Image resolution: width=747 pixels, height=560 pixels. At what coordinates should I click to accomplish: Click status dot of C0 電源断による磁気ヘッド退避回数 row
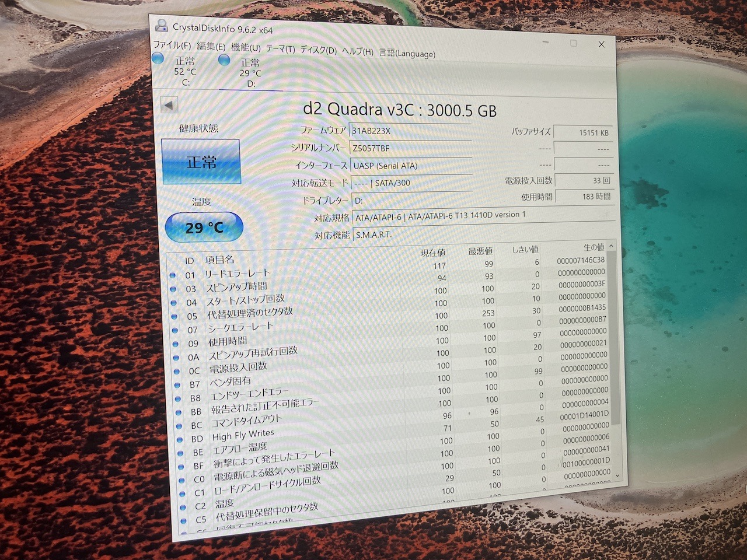pos(181,480)
